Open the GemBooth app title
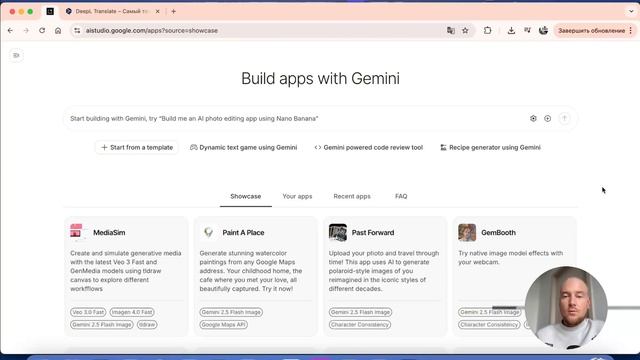 coord(498,232)
